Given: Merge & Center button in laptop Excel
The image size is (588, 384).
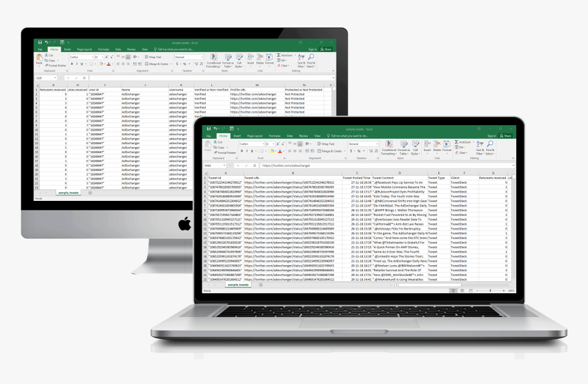Looking at the screenshot, I should tap(330, 151).
